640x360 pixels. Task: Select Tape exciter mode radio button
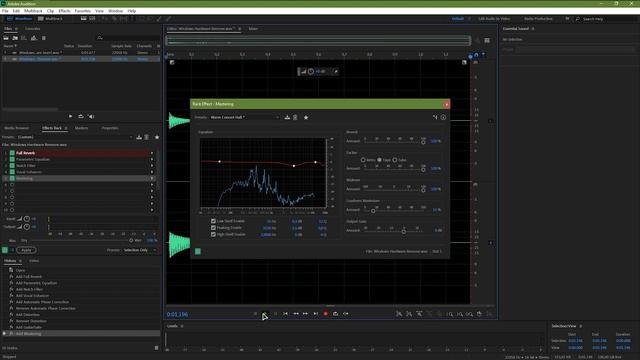click(379, 160)
